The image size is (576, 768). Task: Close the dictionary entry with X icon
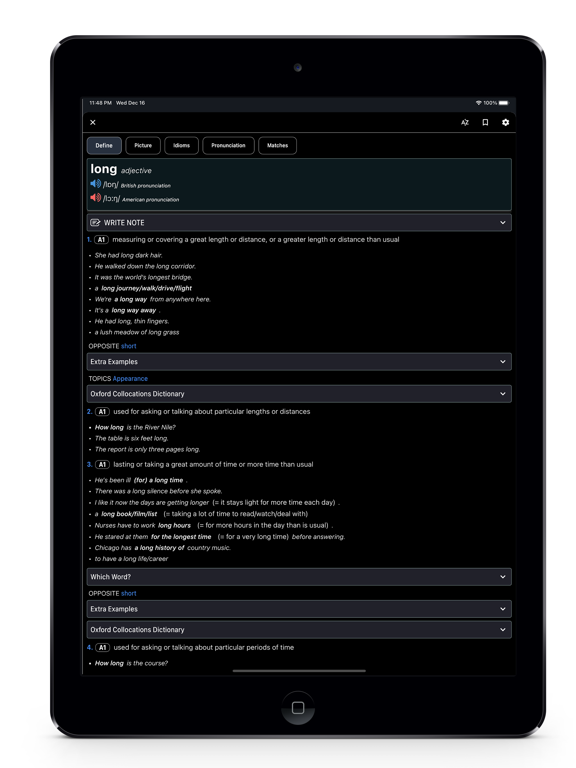[93, 122]
